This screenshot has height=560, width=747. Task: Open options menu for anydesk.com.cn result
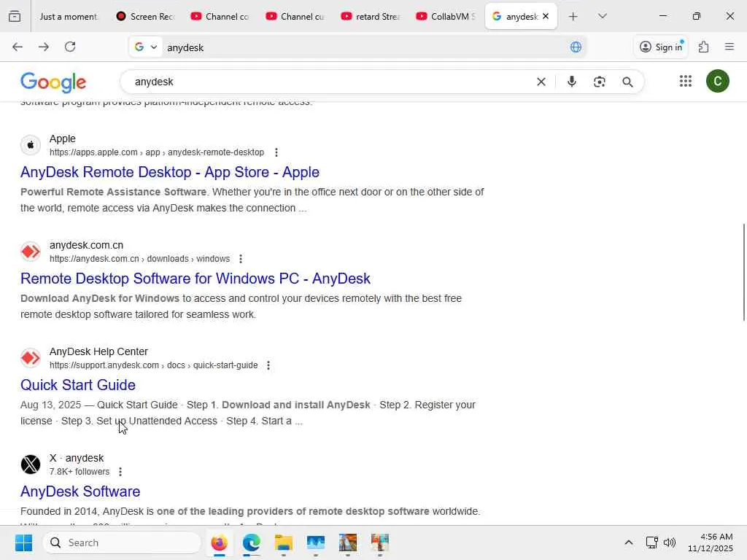point(241,259)
